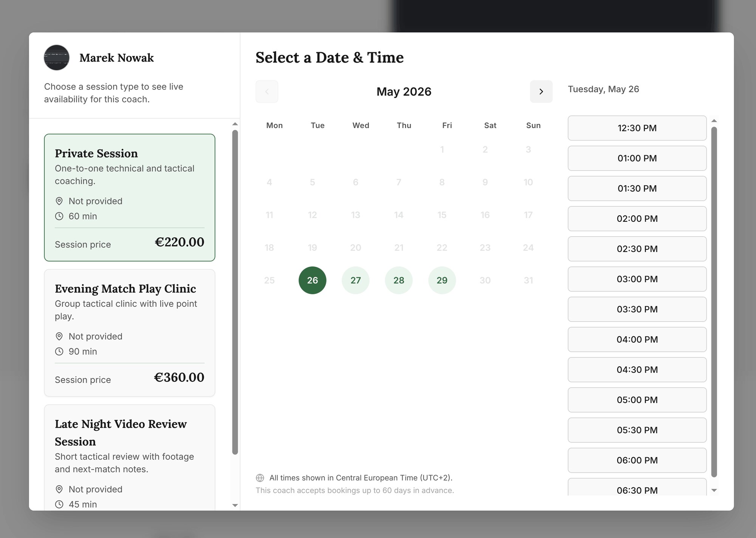Choose the 06:00 PM time slot

(x=637, y=461)
